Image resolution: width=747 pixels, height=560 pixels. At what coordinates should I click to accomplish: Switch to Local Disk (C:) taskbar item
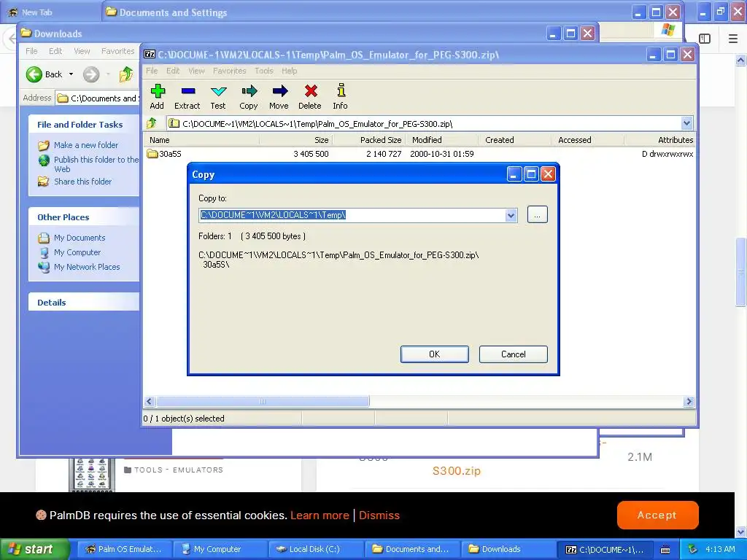point(315,549)
